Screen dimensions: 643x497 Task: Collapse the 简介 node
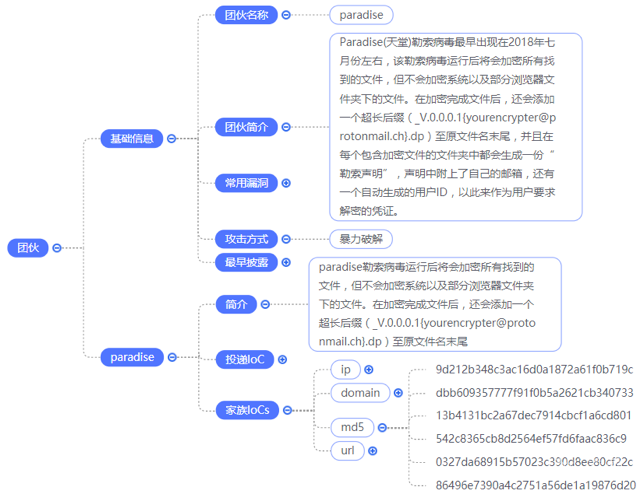265,304
